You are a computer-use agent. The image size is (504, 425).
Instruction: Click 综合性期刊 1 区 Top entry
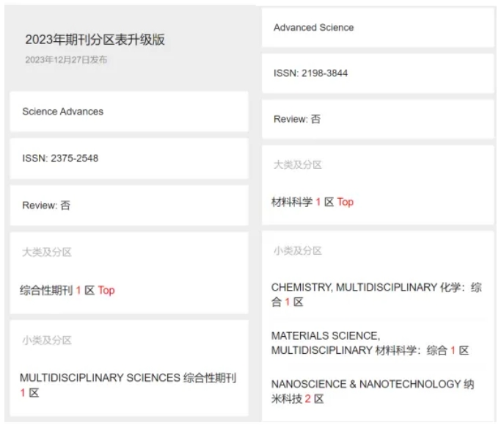[67, 290]
